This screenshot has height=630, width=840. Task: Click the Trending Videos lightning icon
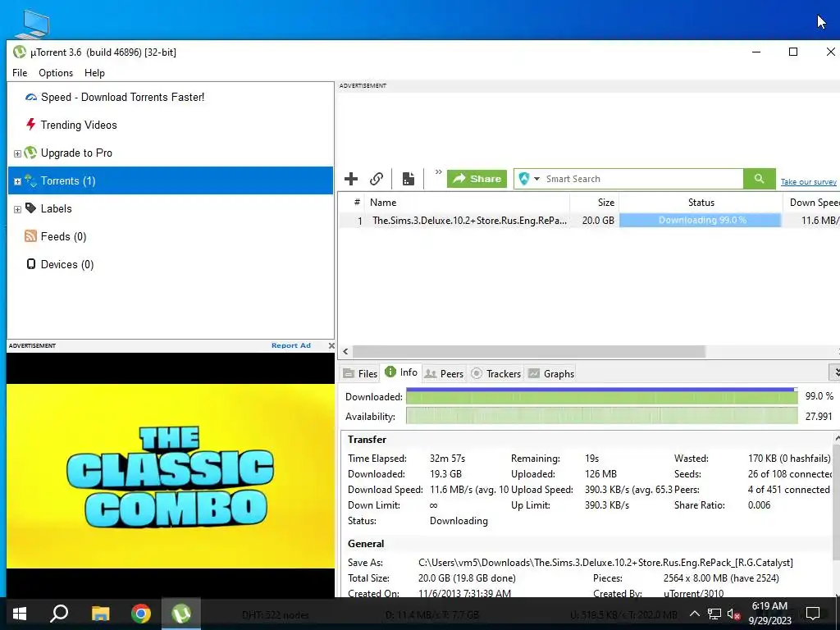click(30, 125)
